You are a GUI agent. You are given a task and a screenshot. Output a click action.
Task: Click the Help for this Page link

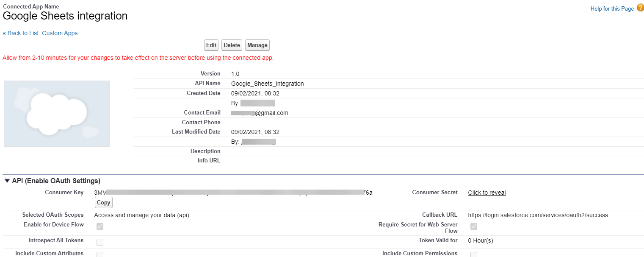(612, 9)
